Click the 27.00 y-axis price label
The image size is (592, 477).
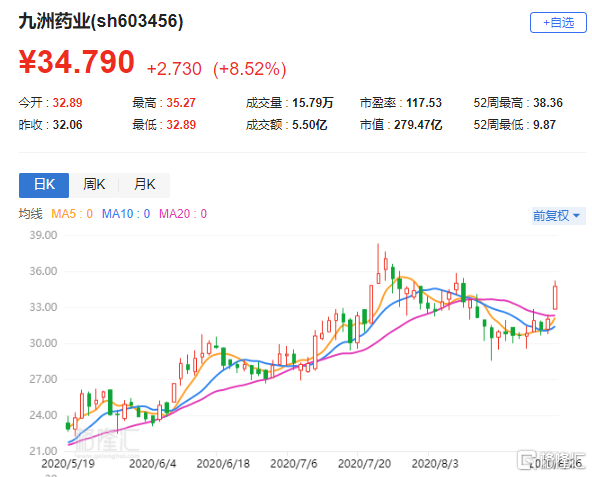tap(43, 379)
